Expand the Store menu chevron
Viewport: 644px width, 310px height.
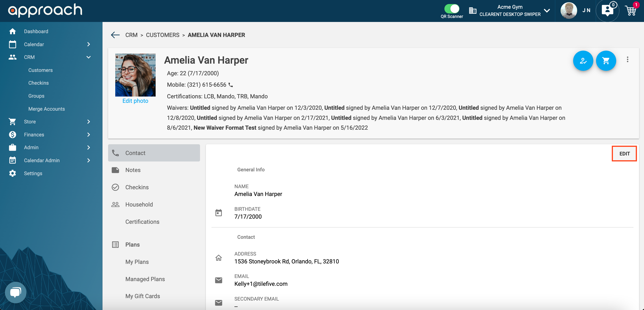pos(89,122)
